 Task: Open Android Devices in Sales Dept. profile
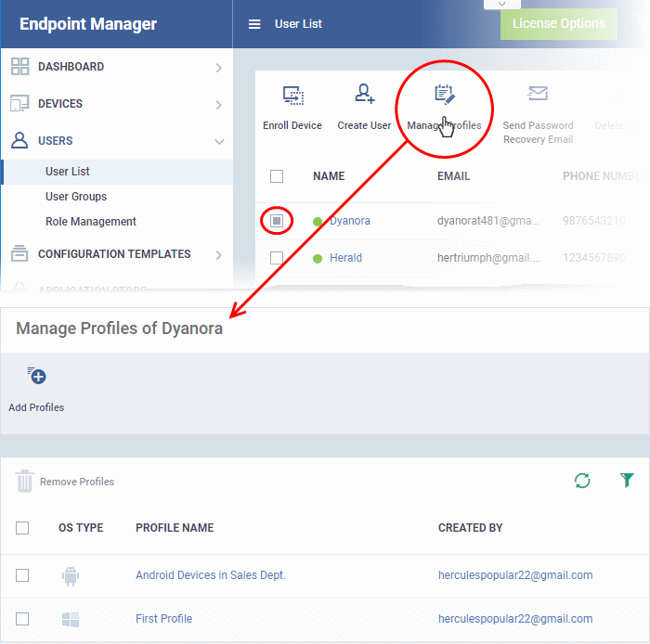211,575
